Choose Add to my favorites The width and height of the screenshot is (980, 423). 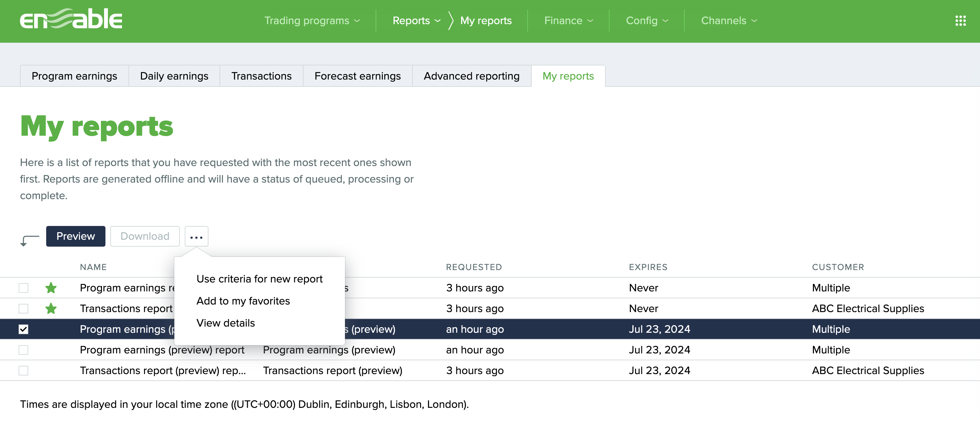tap(243, 300)
